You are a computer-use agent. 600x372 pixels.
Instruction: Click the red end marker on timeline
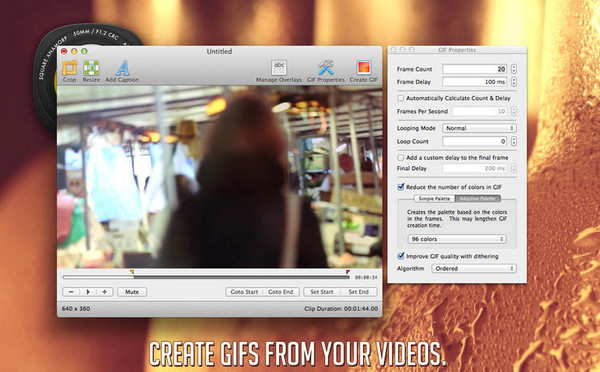coord(347,272)
